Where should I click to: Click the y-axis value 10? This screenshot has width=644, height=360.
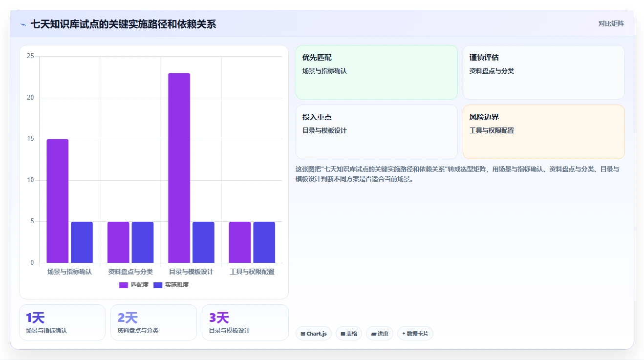pyautogui.click(x=30, y=180)
